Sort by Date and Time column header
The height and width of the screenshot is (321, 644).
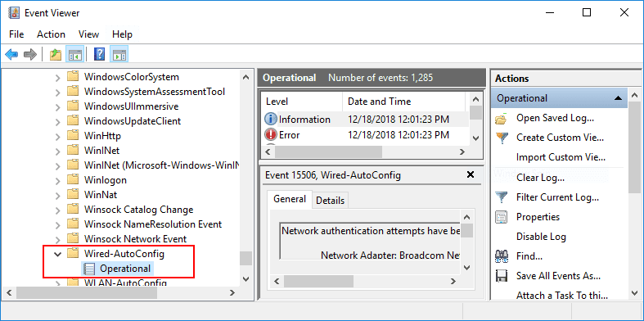pos(404,102)
